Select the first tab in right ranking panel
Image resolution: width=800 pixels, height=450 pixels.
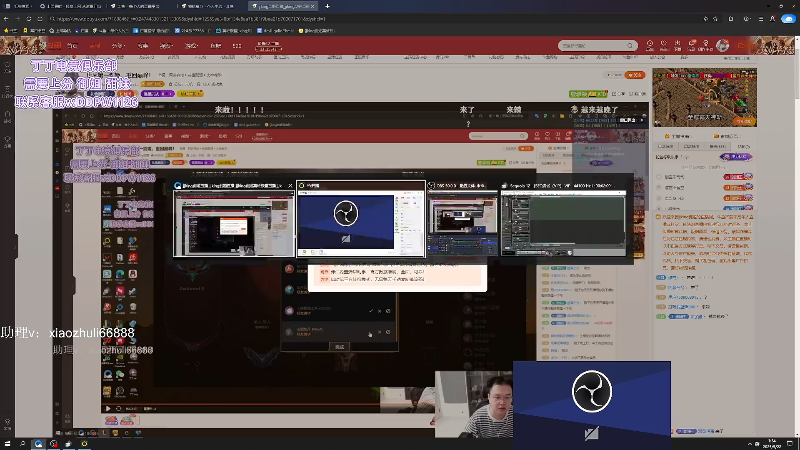coord(666,146)
